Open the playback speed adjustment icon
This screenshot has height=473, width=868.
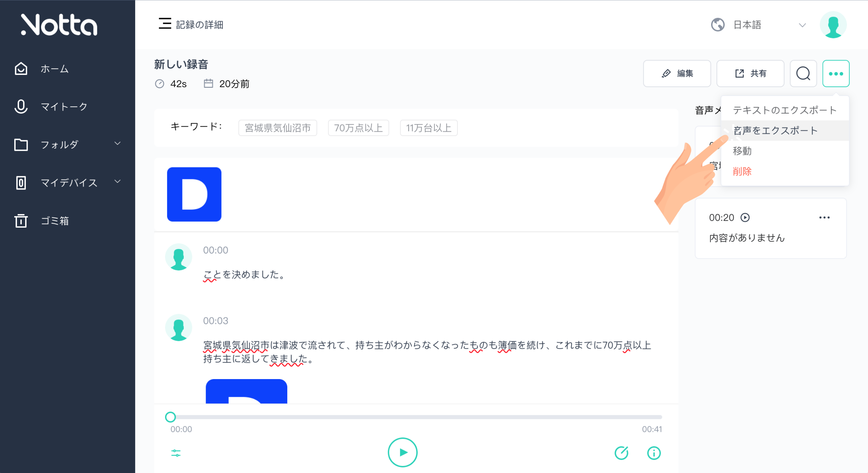click(176, 453)
